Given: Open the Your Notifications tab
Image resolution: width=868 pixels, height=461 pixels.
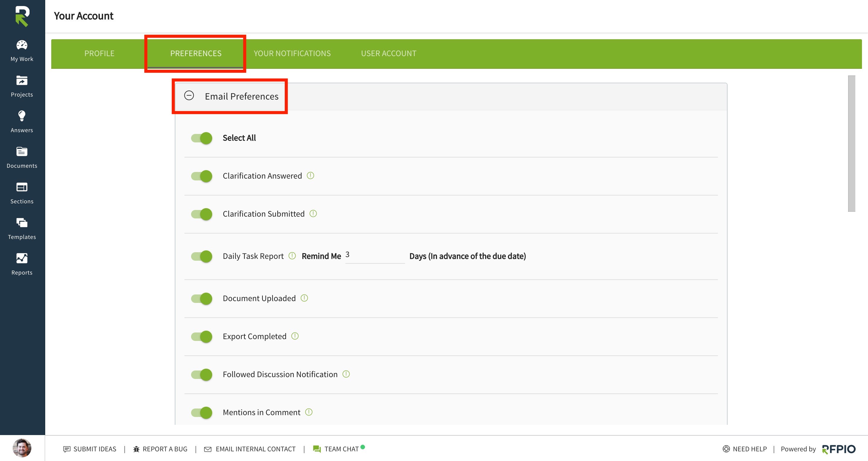Looking at the screenshot, I should (292, 53).
